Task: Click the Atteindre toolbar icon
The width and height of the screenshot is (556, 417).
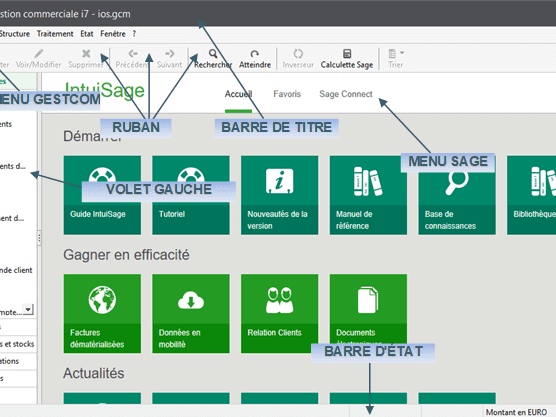Action: coord(255,54)
